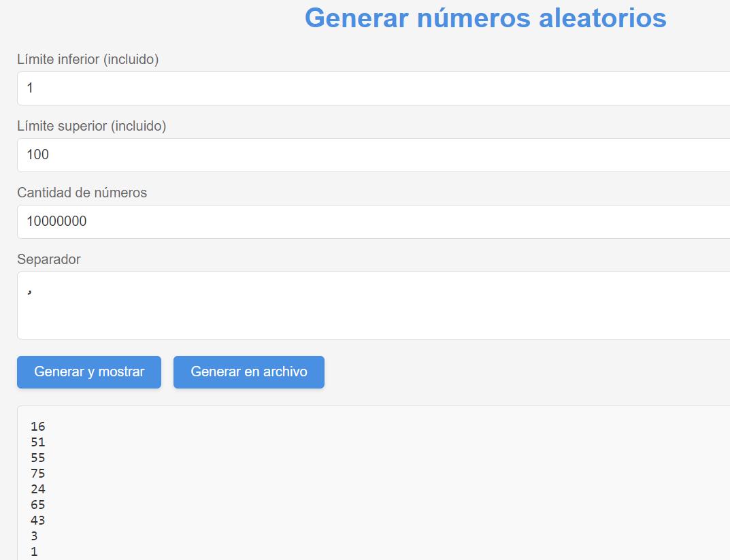The height and width of the screenshot is (560, 730).
Task: Click on the generated number 24
Action: pyautogui.click(x=38, y=489)
